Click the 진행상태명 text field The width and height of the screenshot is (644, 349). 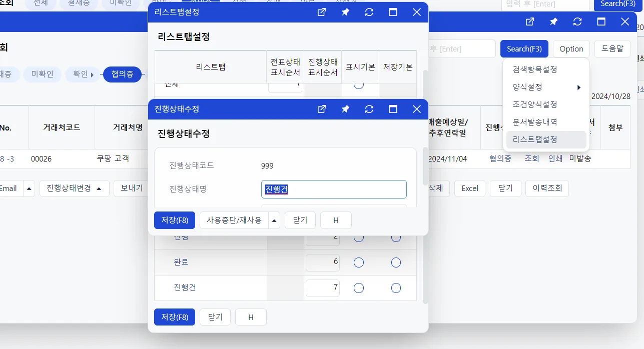[334, 189]
